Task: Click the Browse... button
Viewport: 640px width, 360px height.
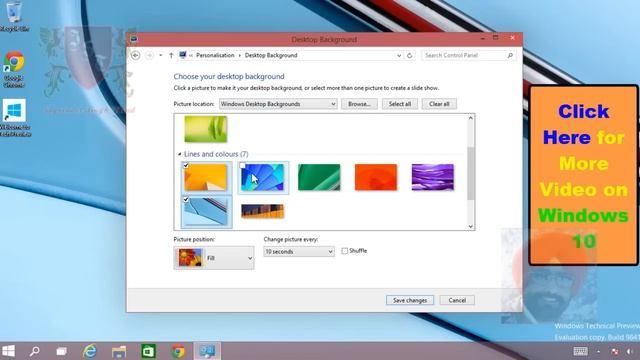Action: click(359, 104)
